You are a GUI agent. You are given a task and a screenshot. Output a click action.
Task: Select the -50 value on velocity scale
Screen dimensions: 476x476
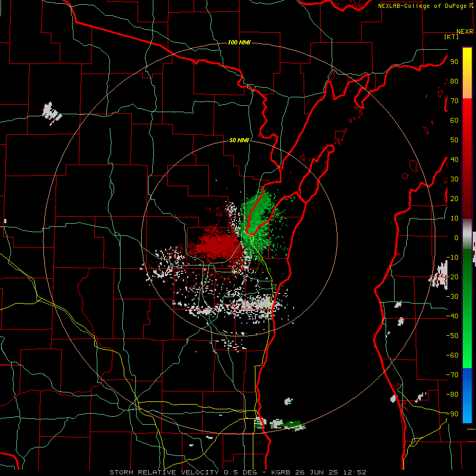452,335
